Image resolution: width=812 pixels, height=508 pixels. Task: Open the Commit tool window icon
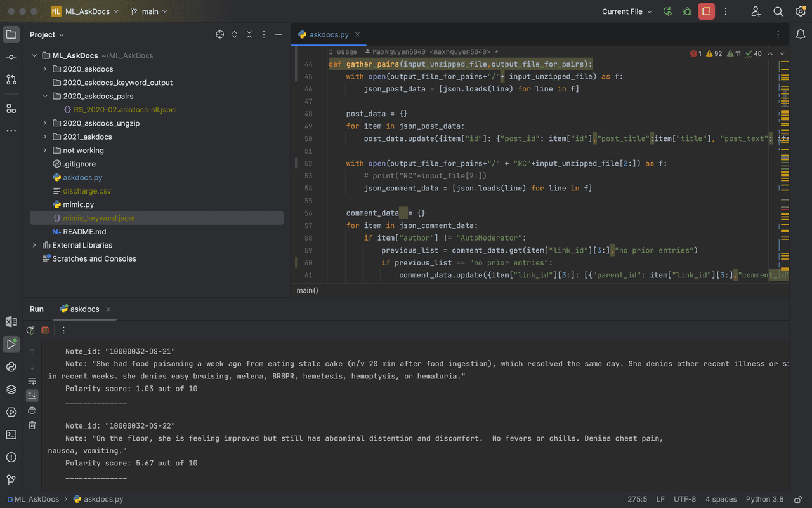coord(11,57)
